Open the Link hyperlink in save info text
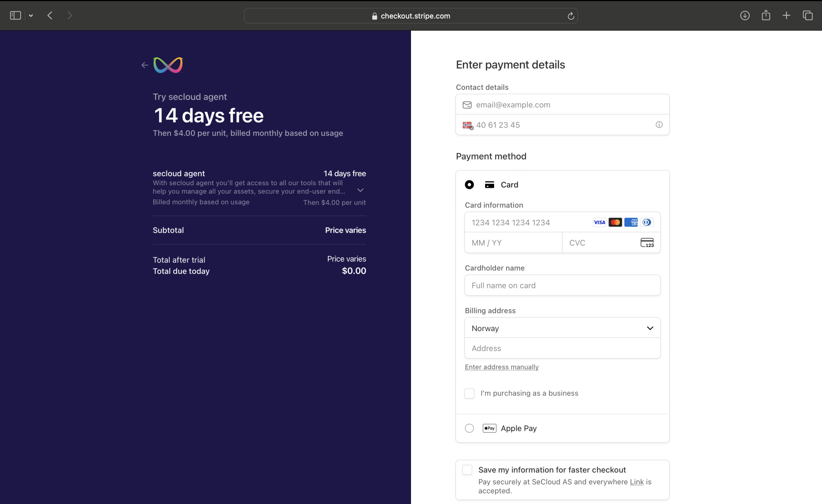 coord(636,482)
